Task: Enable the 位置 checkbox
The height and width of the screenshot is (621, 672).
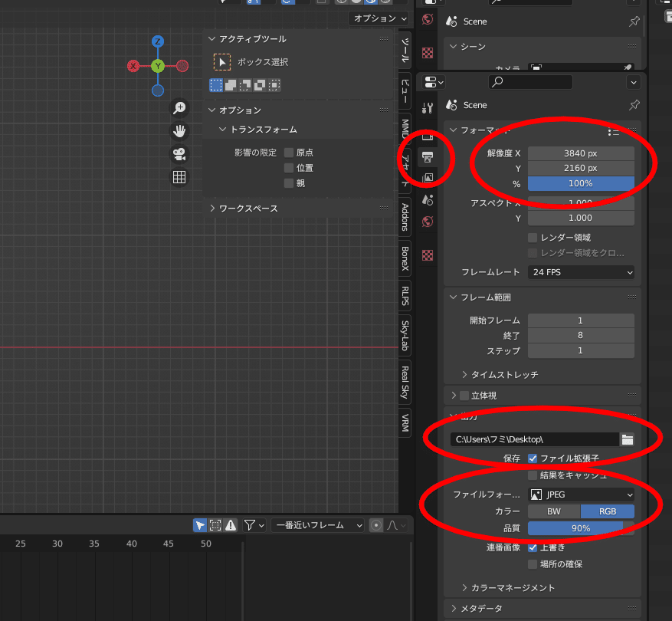Action: [289, 168]
